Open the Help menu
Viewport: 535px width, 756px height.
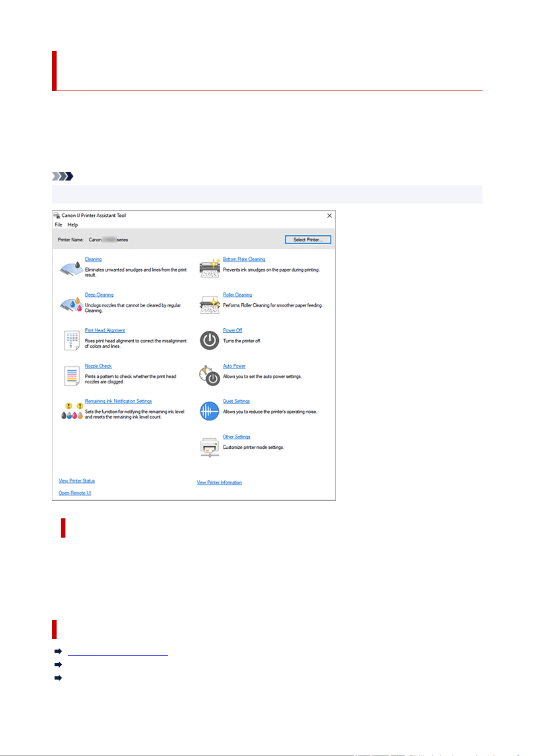[x=73, y=225]
